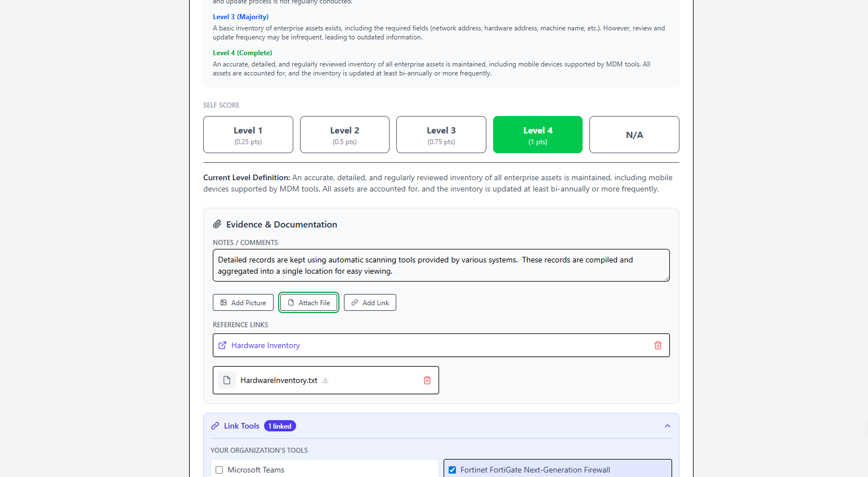Click the link icon beside Link Tools heading
The image size is (868, 477).
(x=214, y=426)
